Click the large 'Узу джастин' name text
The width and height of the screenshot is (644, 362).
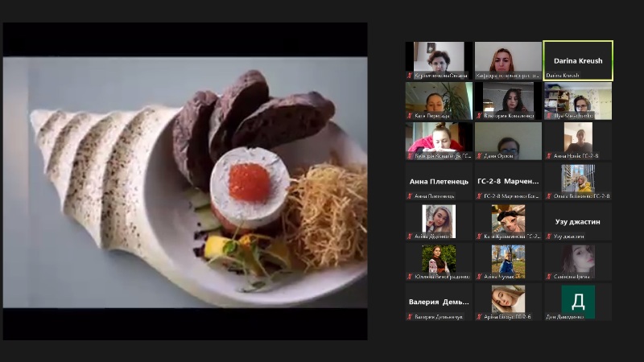[x=578, y=222]
